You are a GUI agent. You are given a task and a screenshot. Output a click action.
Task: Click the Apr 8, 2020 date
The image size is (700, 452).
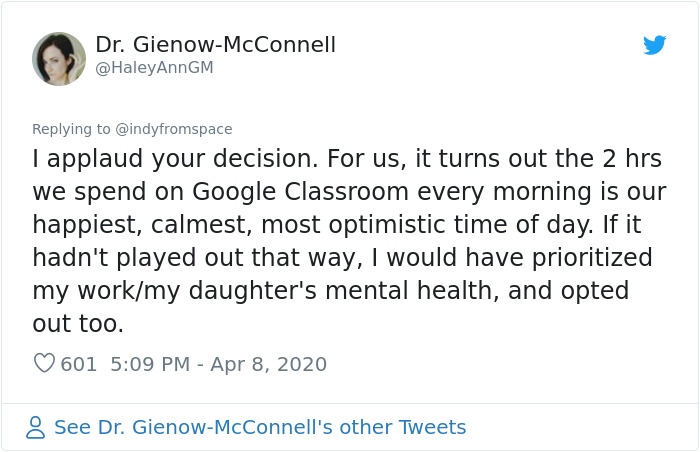(x=268, y=364)
